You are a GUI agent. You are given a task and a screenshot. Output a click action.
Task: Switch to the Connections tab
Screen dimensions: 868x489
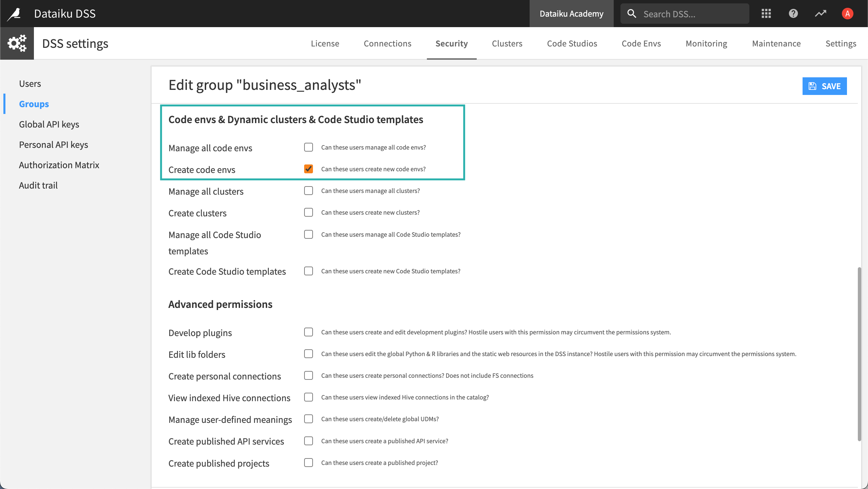point(387,43)
